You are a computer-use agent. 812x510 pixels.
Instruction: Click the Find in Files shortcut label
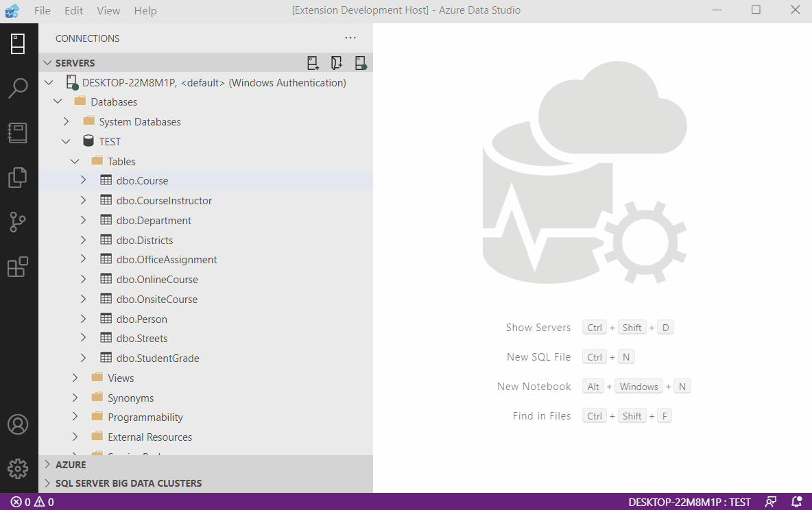click(x=542, y=416)
